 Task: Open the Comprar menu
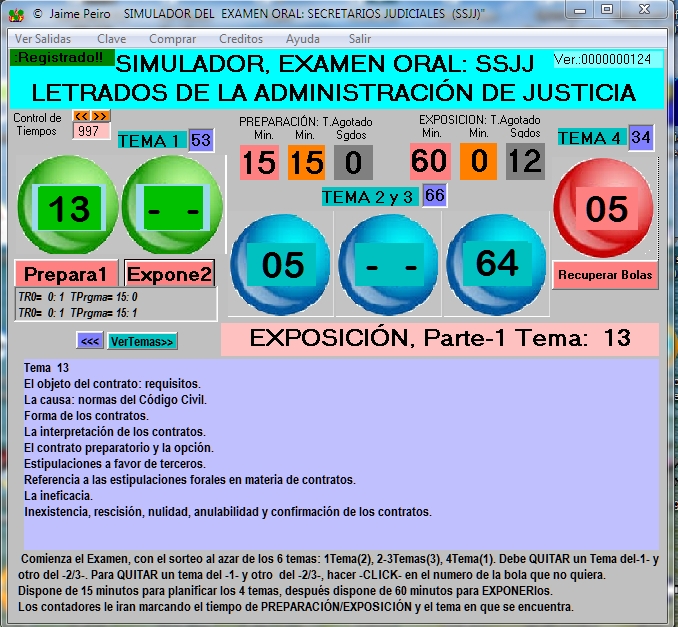(172, 38)
